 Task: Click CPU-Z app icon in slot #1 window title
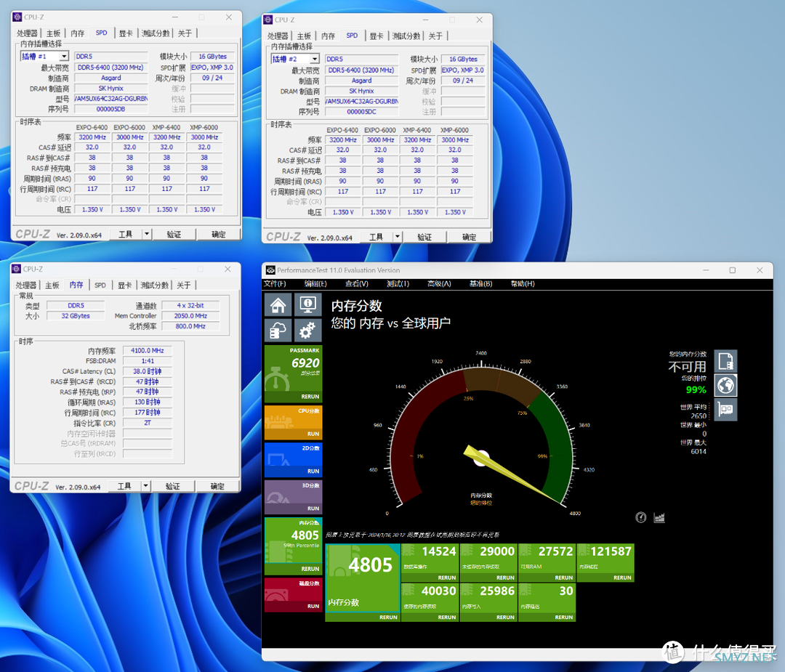(17, 17)
